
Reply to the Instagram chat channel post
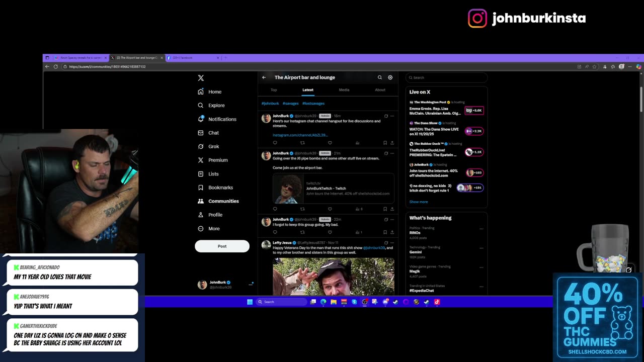click(x=275, y=143)
